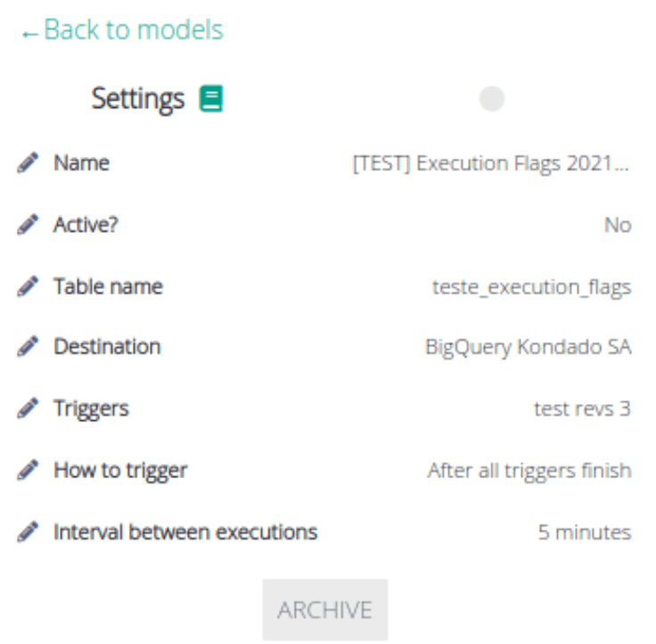This screenshot has height=644, width=656.
Task: Edit Table name via its pencil icon
Action: click(28, 287)
